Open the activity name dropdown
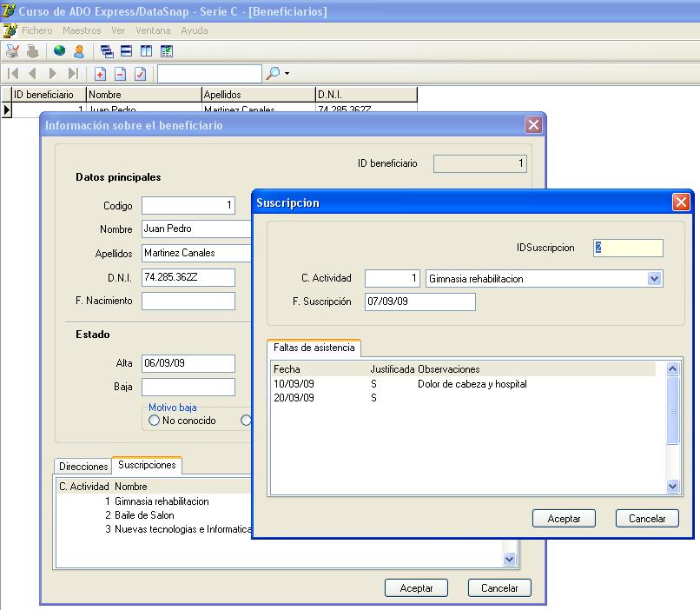 point(655,279)
